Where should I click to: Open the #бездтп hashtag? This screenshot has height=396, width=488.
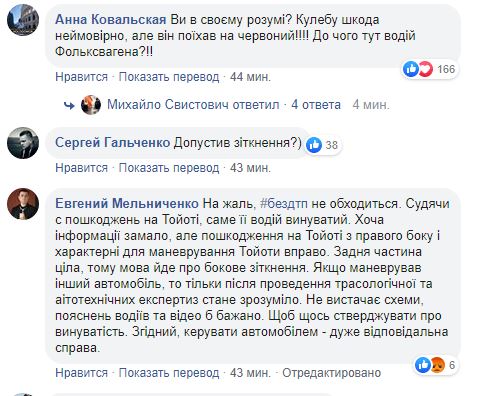pos(284,203)
